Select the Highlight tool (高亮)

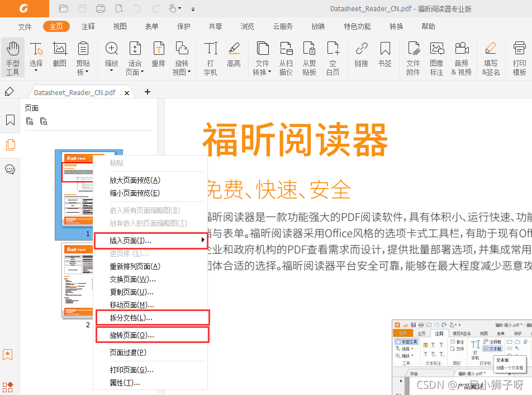(234, 54)
